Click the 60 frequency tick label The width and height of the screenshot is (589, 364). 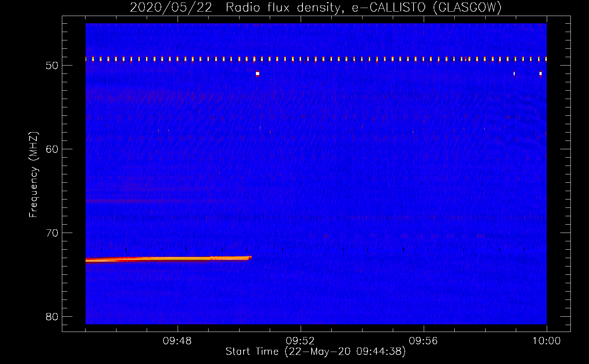click(x=52, y=149)
